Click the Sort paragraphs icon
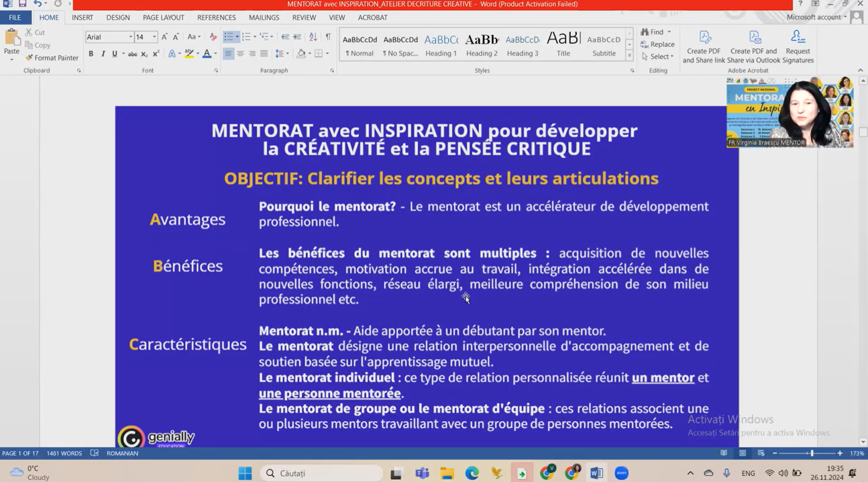The image size is (868, 482). coord(313,37)
